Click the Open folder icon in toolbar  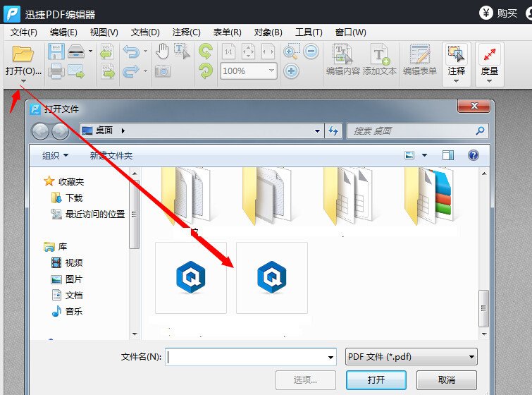coord(23,54)
